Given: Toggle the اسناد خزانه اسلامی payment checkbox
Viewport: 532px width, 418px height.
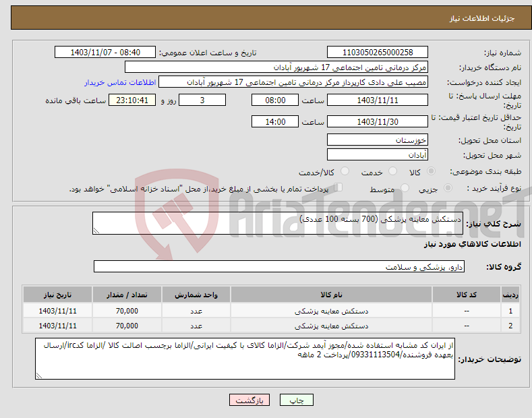Looking at the screenshot, I should (338, 187).
